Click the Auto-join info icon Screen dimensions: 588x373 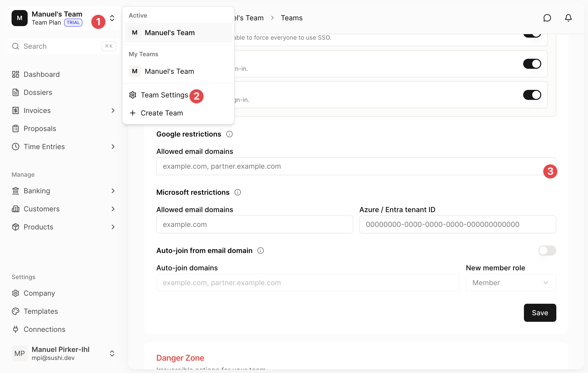coord(261,251)
